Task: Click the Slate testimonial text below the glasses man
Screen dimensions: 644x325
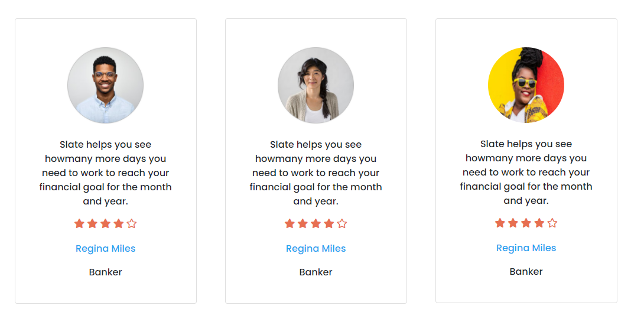Action: [105, 173]
